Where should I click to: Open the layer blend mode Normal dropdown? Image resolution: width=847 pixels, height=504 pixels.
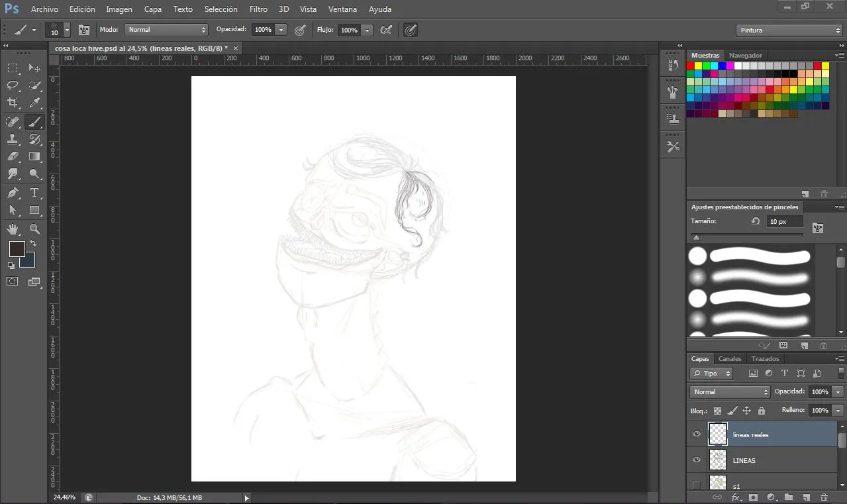click(x=730, y=392)
